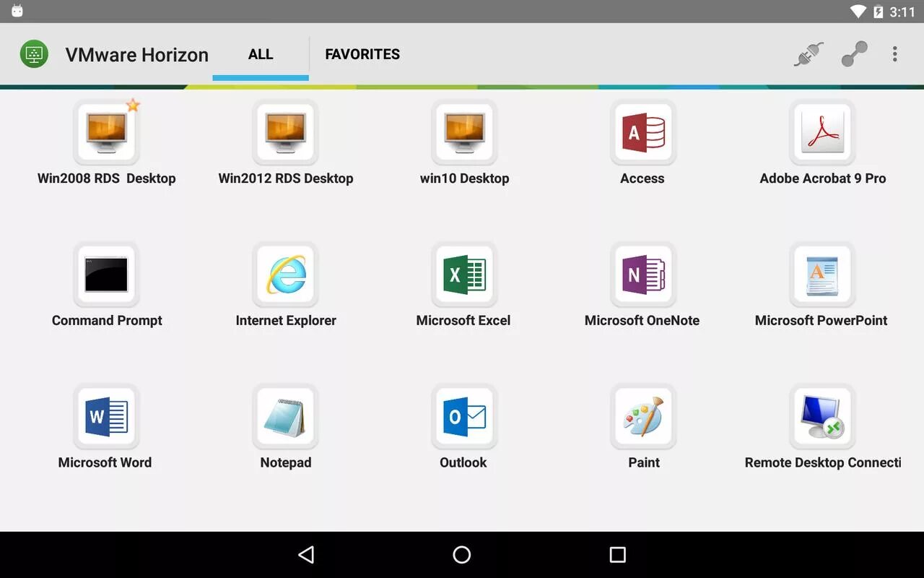Open the Microsoft Word icon

click(106, 417)
